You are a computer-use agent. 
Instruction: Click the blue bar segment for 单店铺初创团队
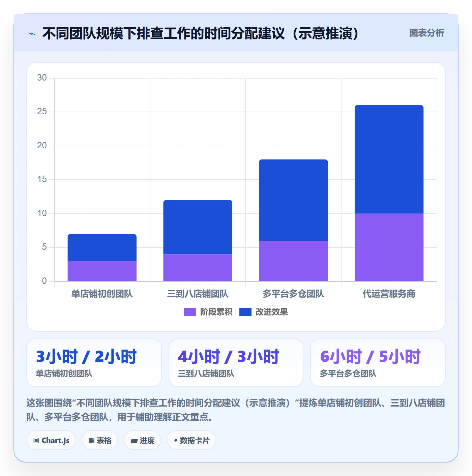click(102, 247)
